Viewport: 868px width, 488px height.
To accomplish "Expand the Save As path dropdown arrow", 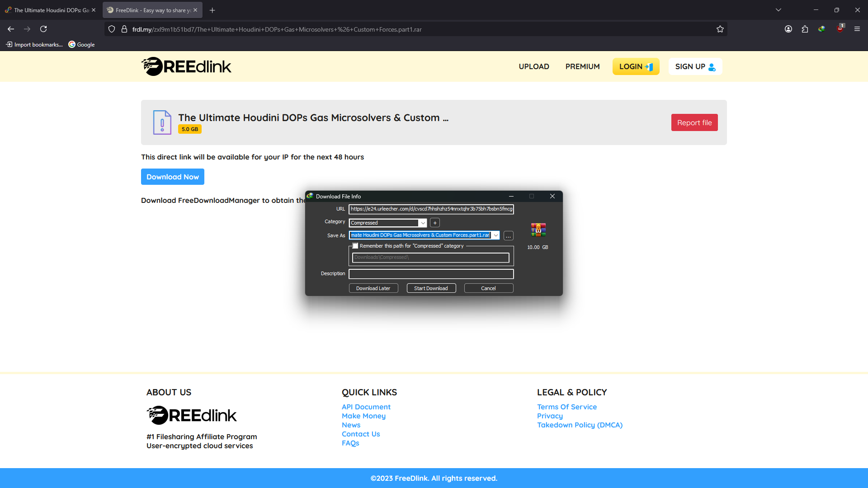I will (496, 235).
